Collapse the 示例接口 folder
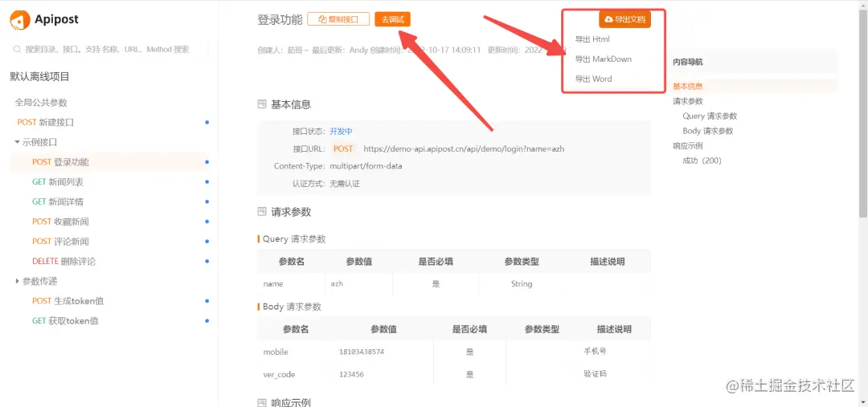This screenshot has width=868, height=407. click(x=17, y=142)
